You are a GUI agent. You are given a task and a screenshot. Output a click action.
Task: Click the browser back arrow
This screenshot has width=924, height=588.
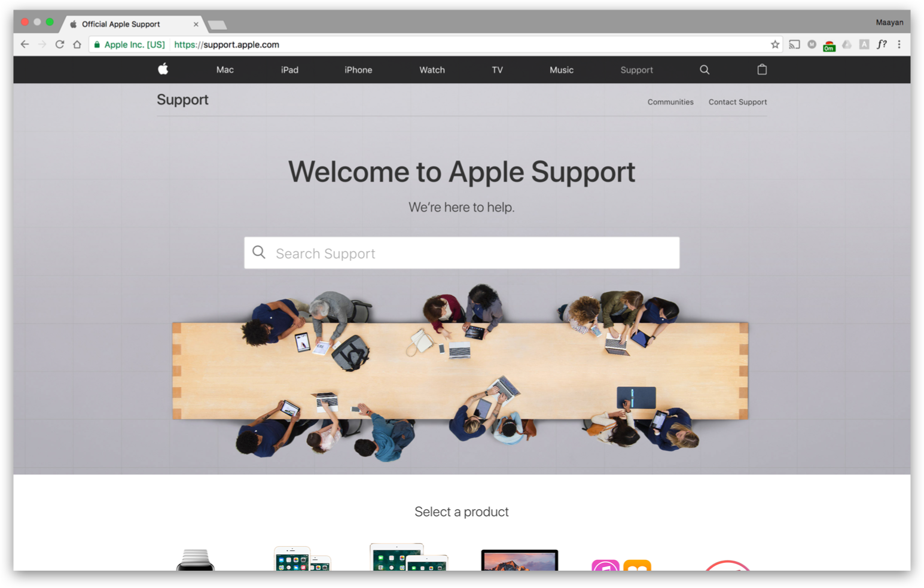point(25,44)
